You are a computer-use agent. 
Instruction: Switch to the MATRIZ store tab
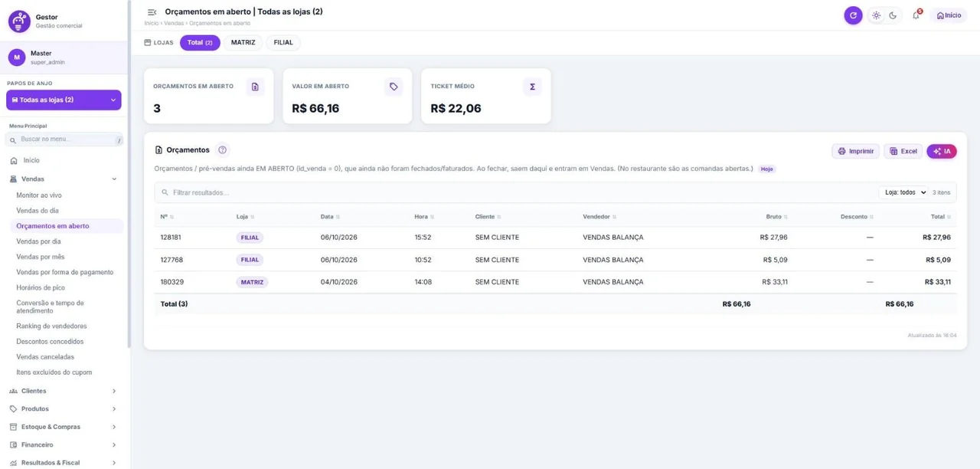pyautogui.click(x=243, y=43)
